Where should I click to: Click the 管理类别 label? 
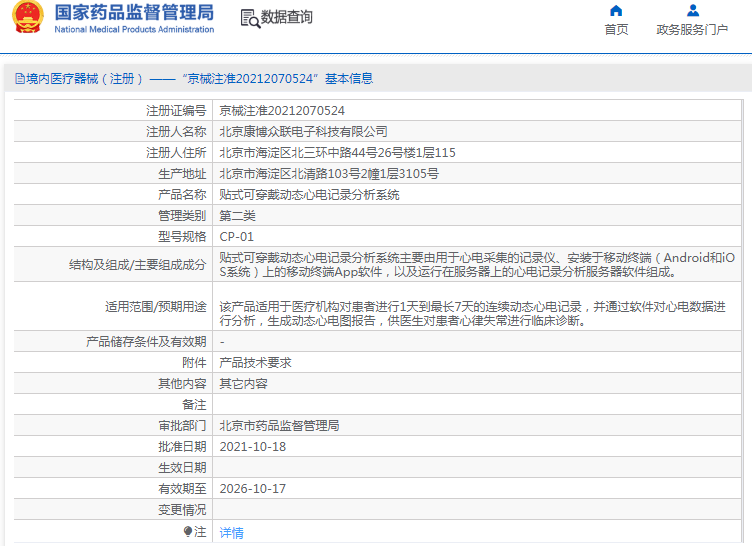182,216
